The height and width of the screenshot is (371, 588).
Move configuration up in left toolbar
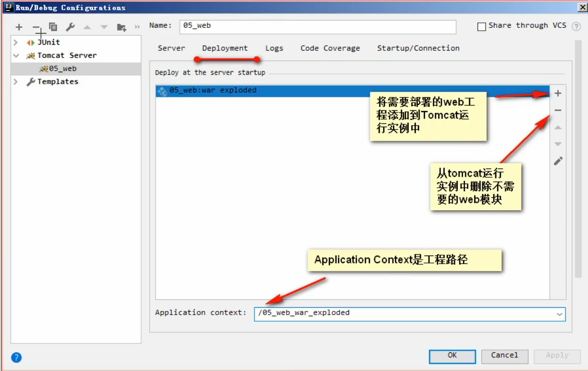point(87,27)
